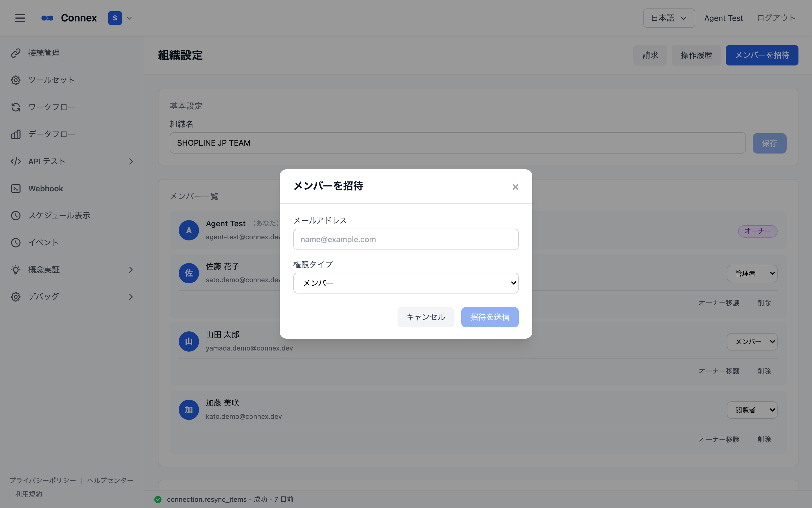Click the 招待を送信 button
812x508 pixels.
click(x=489, y=317)
